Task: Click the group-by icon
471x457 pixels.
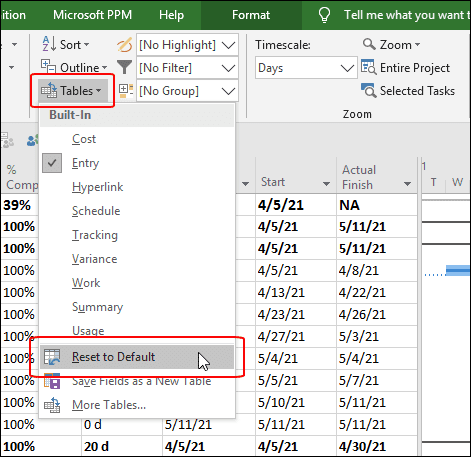Action: [126, 91]
